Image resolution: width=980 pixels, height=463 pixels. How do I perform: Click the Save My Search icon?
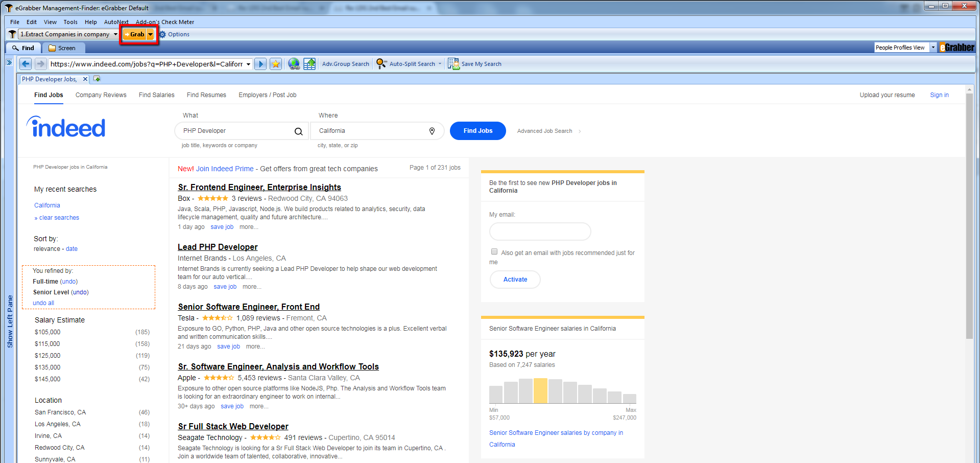click(453, 64)
